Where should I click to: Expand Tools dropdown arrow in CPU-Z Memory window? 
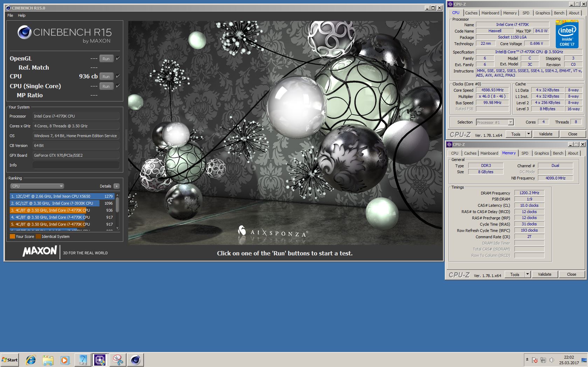pyautogui.click(x=527, y=274)
